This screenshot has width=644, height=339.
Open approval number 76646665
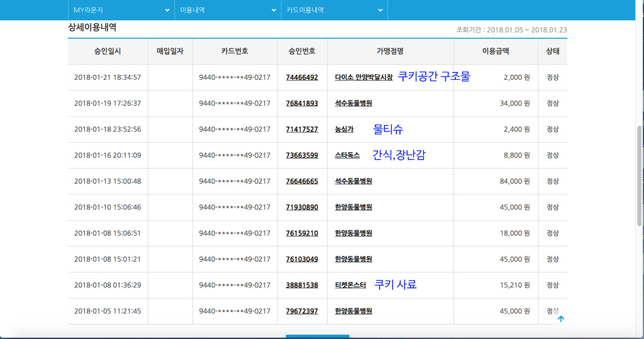pos(302,181)
